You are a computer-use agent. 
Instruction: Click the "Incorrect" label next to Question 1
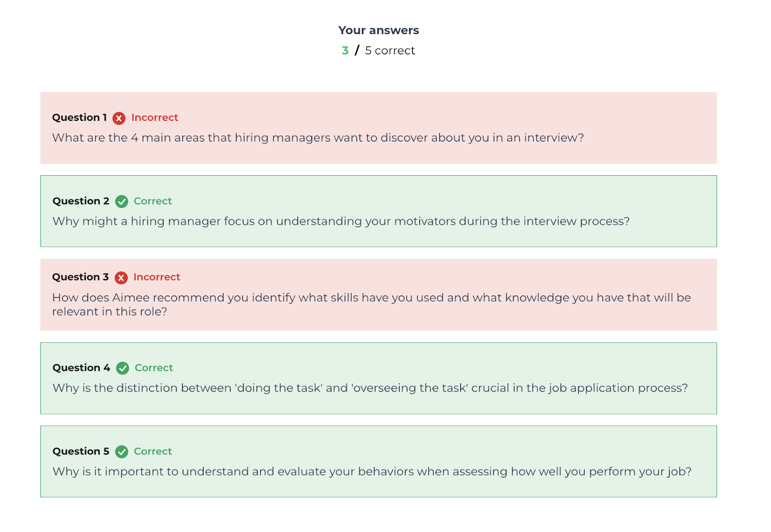pyautogui.click(x=155, y=117)
